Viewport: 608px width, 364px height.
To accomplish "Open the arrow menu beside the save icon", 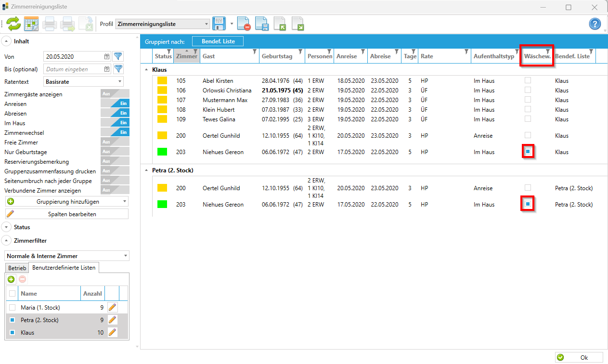I will tap(232, 24).
